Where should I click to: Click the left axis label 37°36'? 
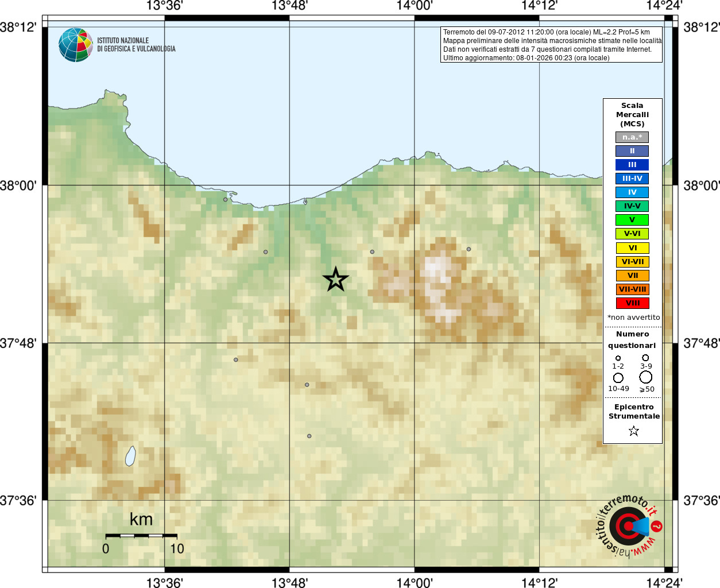click(18, 501)
